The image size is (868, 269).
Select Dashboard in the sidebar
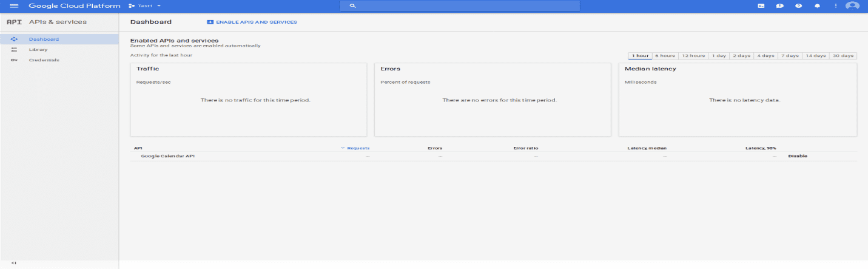click(x=59, y=39)
